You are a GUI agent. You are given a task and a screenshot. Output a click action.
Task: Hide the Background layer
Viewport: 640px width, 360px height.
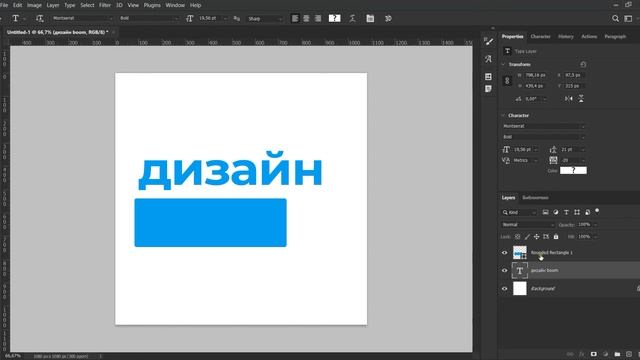pos(504,289)
